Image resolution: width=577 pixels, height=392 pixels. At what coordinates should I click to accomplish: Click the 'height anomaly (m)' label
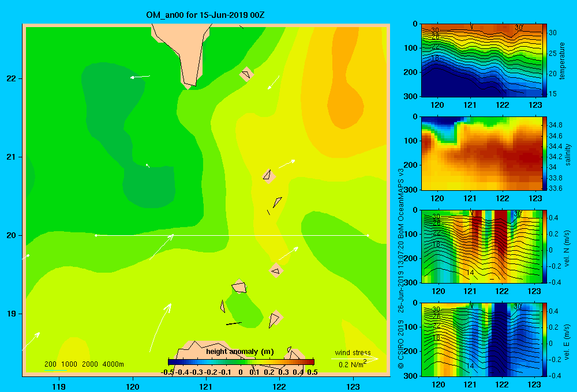(240, 352)
